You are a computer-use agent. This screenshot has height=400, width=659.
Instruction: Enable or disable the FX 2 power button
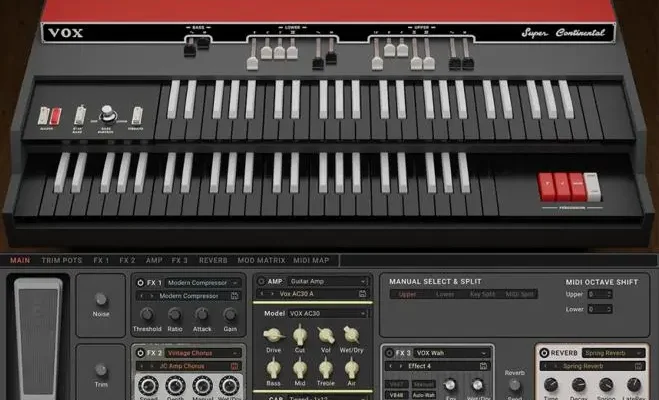(x=139, y=353)
